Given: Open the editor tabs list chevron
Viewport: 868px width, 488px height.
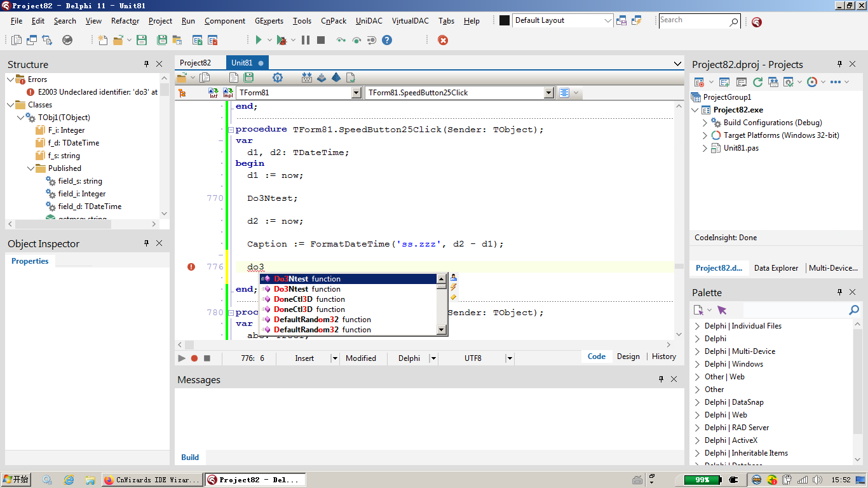Looking at the screenshot, I should (677, 64).
